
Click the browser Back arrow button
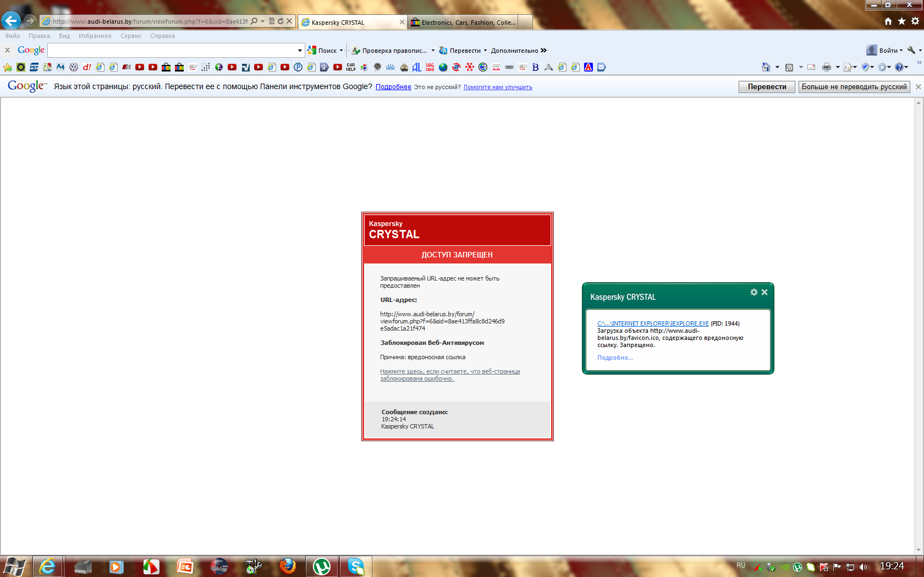coord(11,21)
